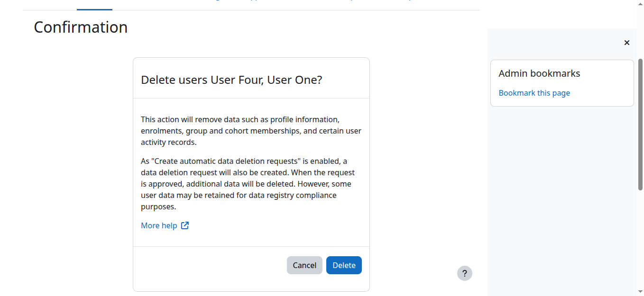The height and width of the screenshot is (296, 644).
Task: Click the external link icon beside More help
Action: click(x=185, y=225)
